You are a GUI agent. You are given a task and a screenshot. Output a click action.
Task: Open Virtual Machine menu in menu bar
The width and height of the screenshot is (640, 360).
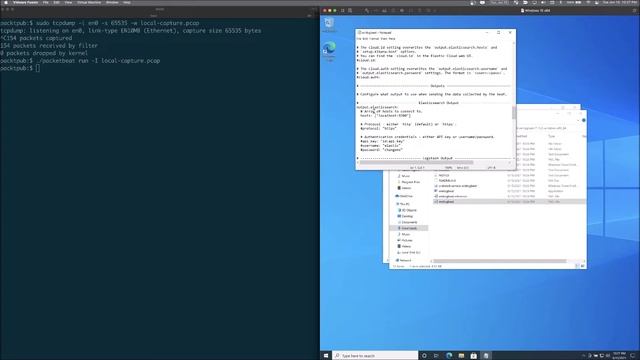89,2
